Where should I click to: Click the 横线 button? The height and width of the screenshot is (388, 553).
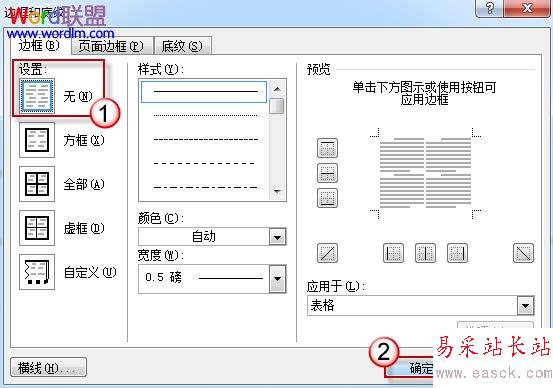[x=48, y=368]
